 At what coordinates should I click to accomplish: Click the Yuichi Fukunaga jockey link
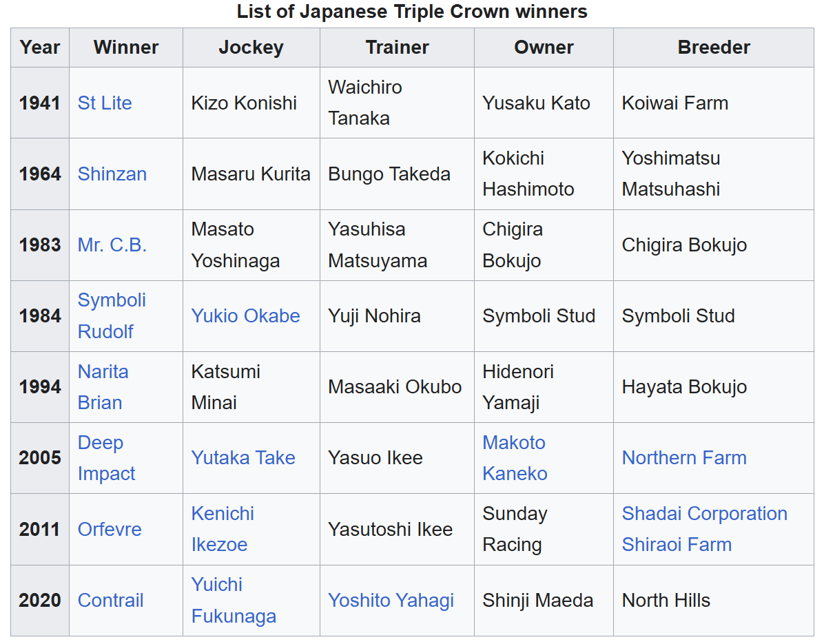point(234,601)
